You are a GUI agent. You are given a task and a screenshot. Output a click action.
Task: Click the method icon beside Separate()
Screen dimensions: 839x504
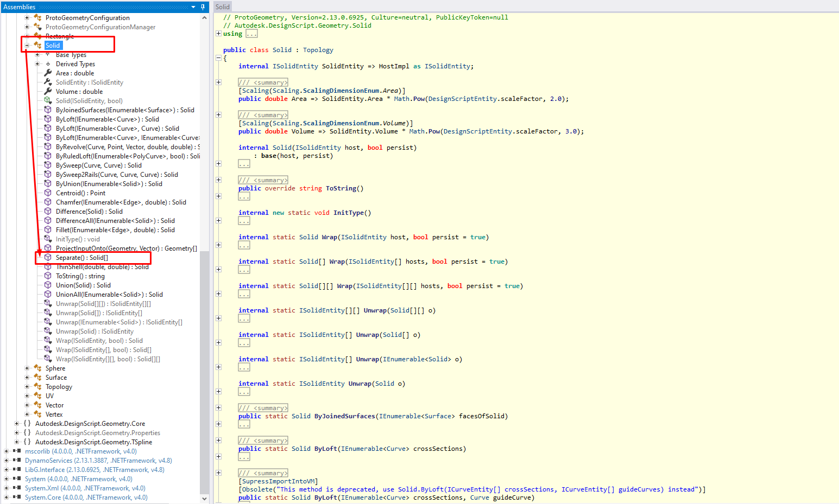[48, 258]
